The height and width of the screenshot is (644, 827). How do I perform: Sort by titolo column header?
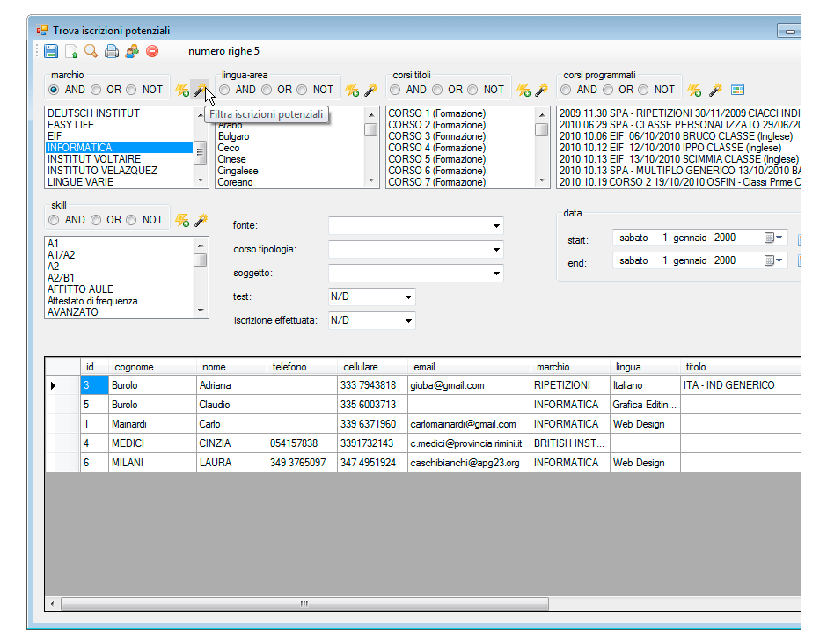click(x=695, y=367)
